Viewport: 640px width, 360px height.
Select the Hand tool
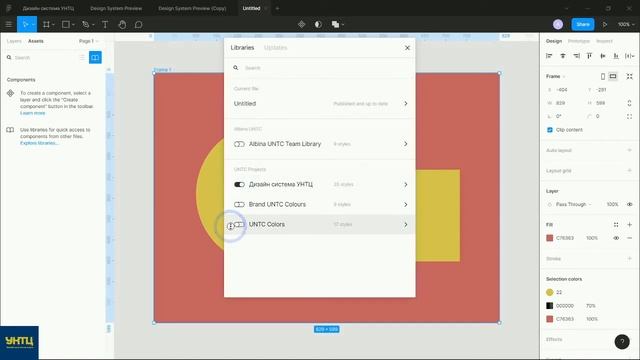(x=122, y=24)
